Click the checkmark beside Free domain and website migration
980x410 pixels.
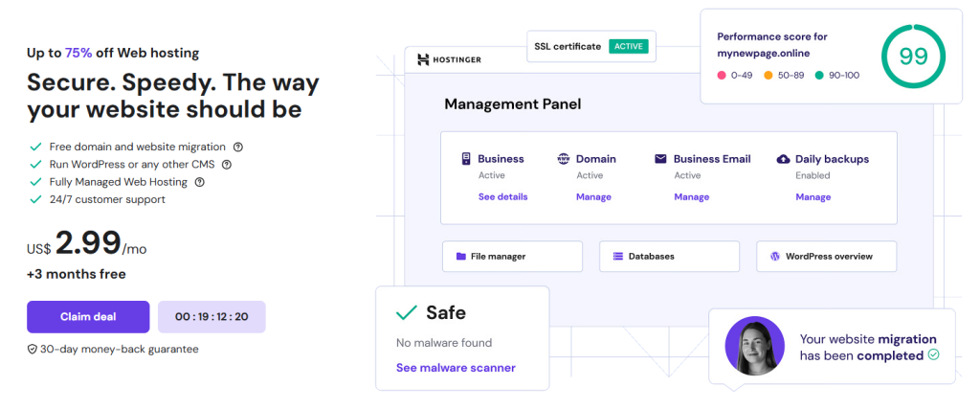pos(35,148)
